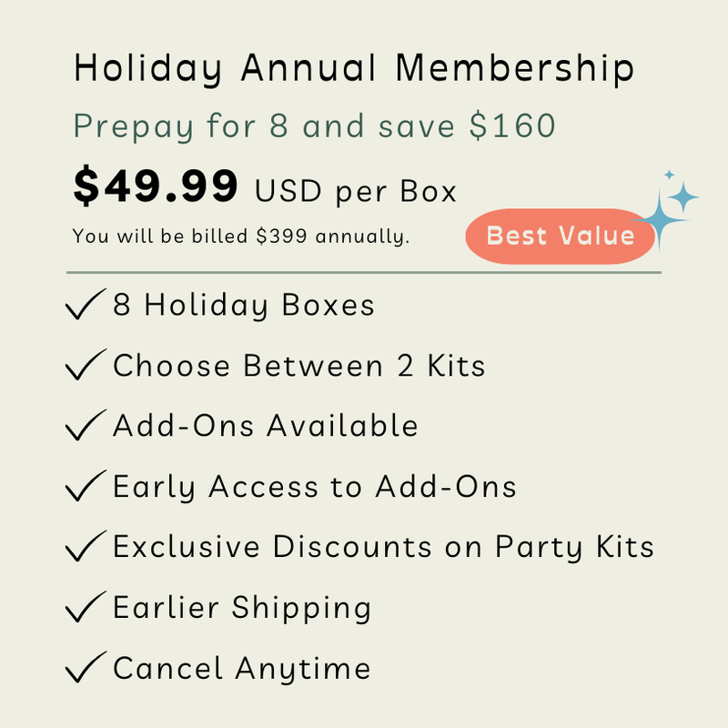The height and width of the screenshot is (728, 728).
Task: Click checkmark beside Add-Ons Available
Action: tap(86, 425)
